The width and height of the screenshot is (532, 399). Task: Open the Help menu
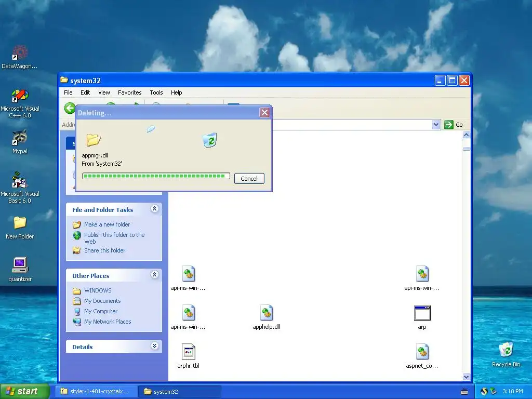point(177,92)
